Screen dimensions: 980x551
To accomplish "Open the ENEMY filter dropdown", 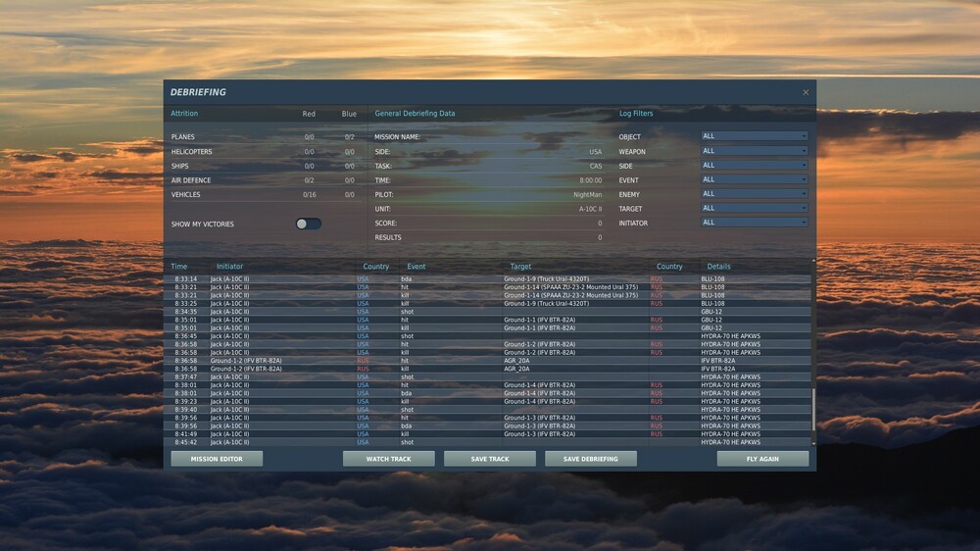I will coord(754,194).
